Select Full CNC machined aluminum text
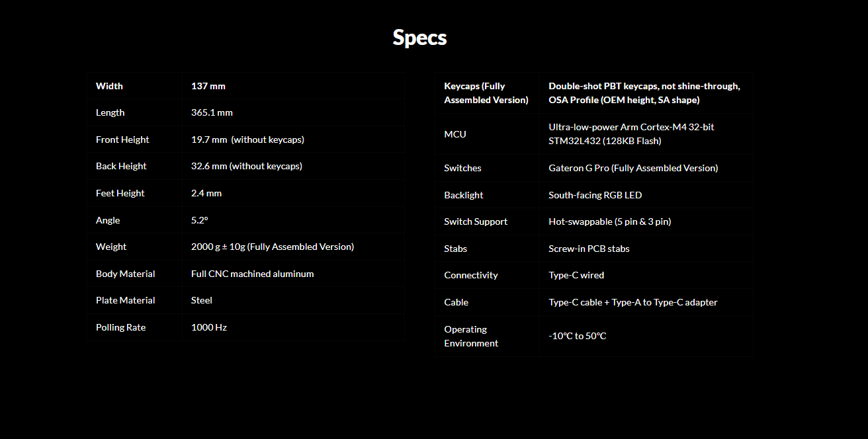Viewport: 868px width, 439px height. (x=253, y=274)
